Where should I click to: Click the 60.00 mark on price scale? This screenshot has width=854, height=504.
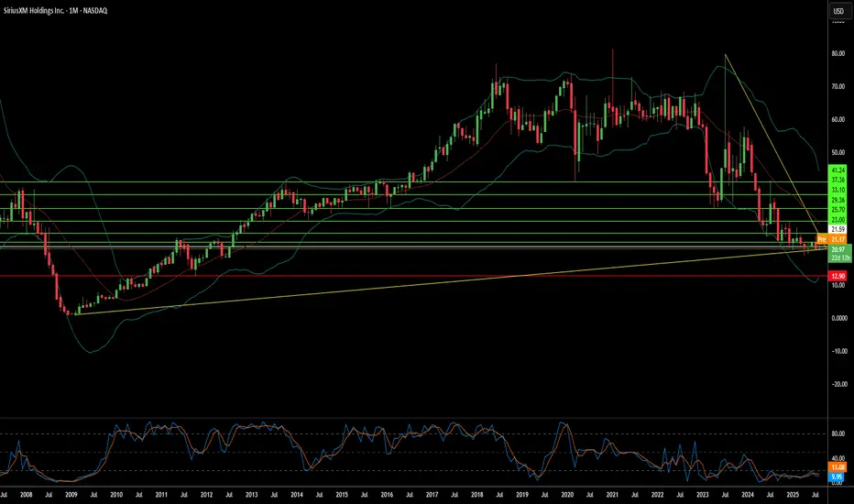tap(837, 119)
